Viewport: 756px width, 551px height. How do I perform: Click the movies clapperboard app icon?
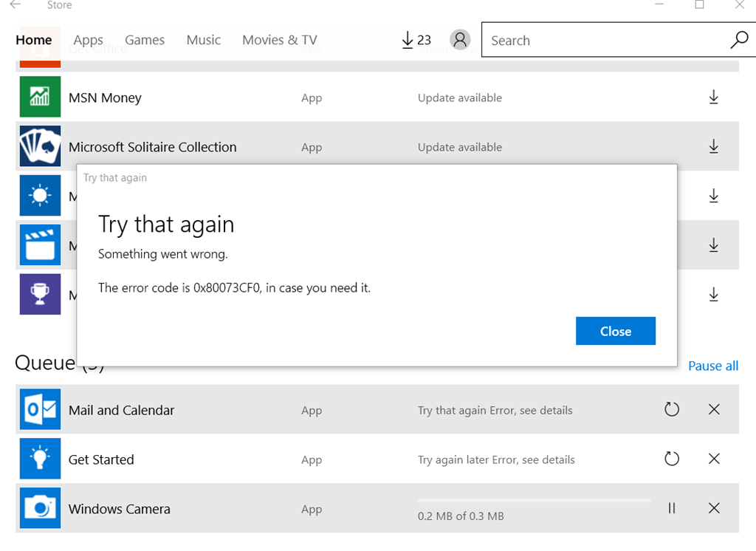pyautogui.click(x=40, y=245)
